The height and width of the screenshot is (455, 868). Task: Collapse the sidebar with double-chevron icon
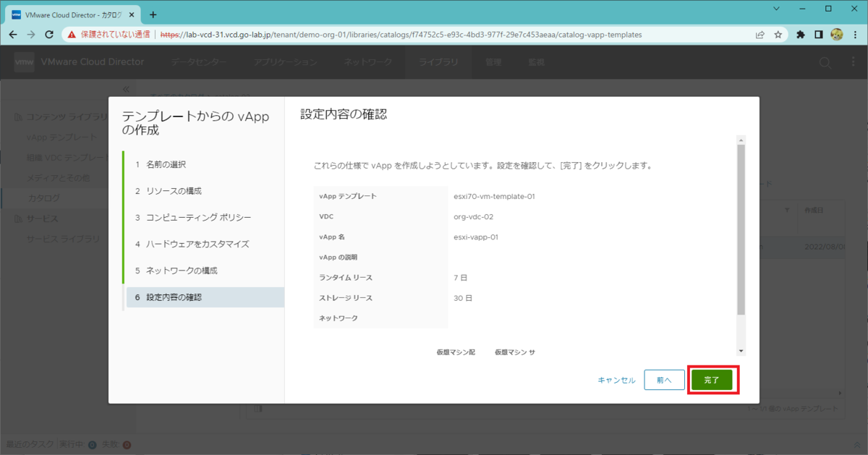[x=126, y=89]
